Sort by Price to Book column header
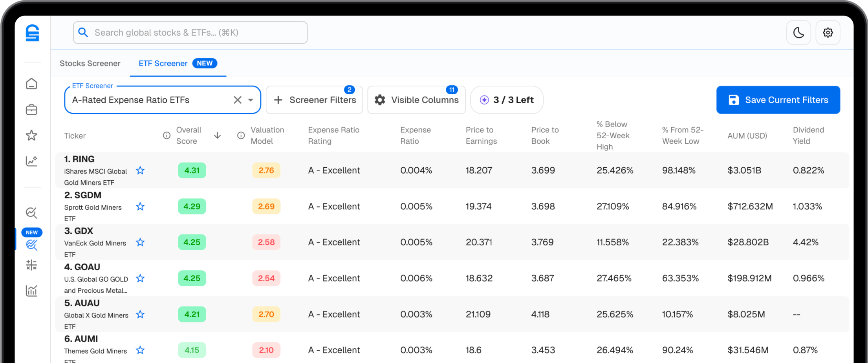Screen dimensions: 868x363 pos(545,136)
